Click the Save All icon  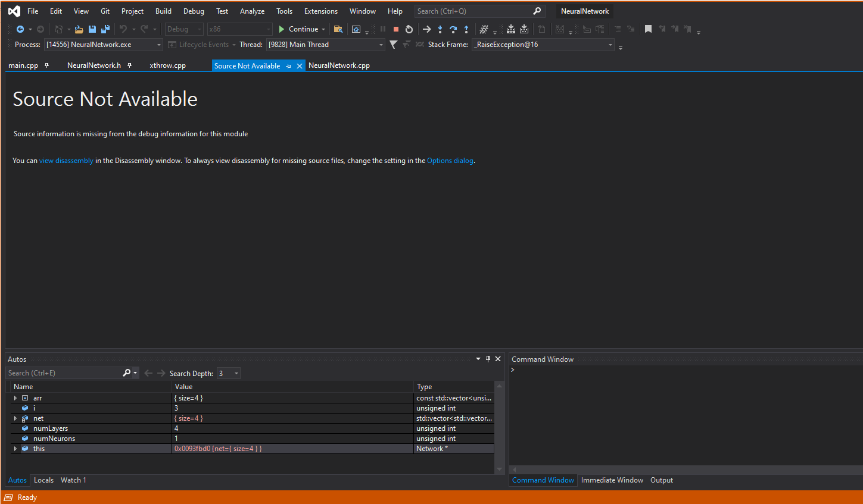pos(105,29)
